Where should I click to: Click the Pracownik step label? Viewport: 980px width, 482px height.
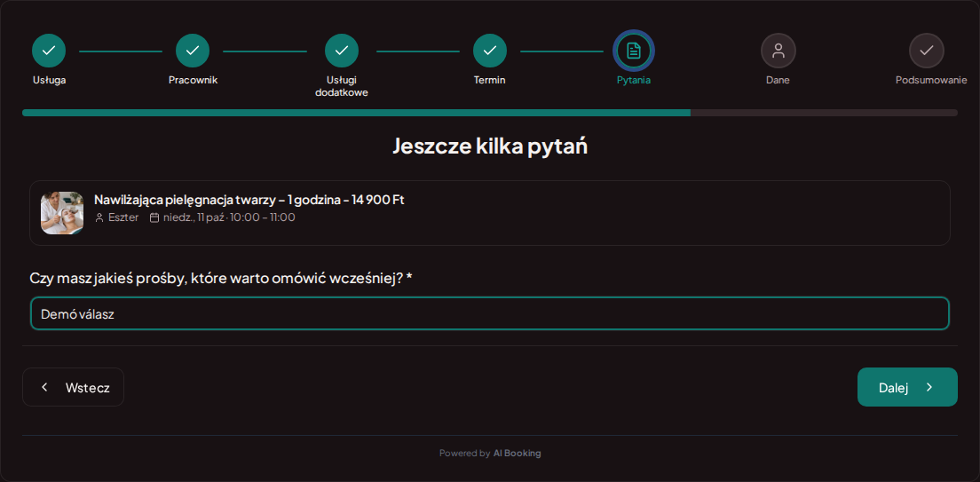tap(194, 80)
